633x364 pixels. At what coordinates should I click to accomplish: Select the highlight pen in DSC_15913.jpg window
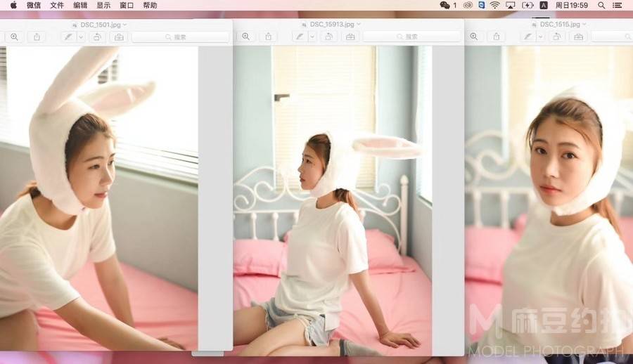point(300,37)
